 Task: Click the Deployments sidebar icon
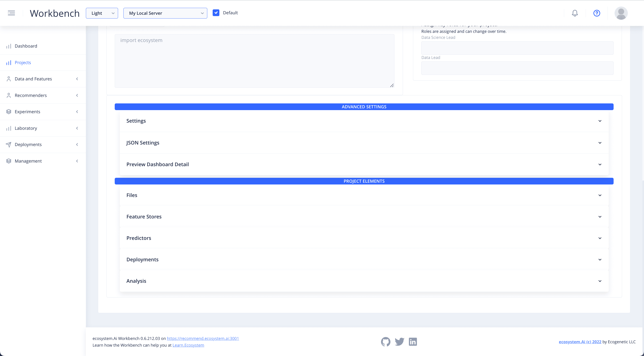click(9, 144)
